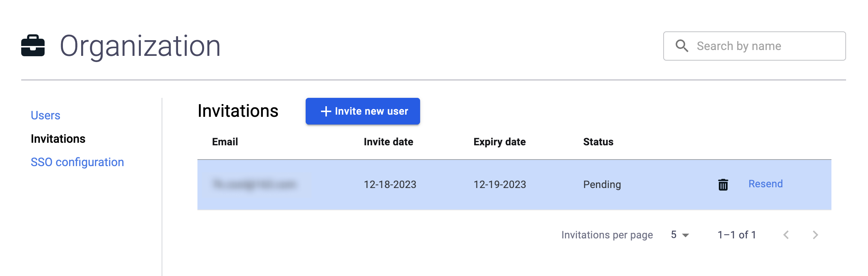Click the plus icon on Invite button
Image resolution: width=868 pixels, height=276 pixels.
pos(326,111)
